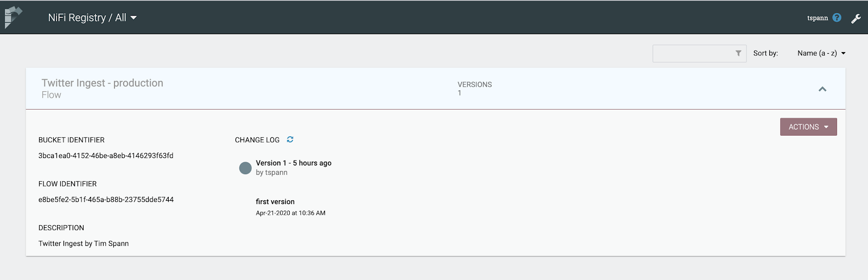Refresh the change log
The width and height of the screenshot is (868, 280).
[290, 139]
